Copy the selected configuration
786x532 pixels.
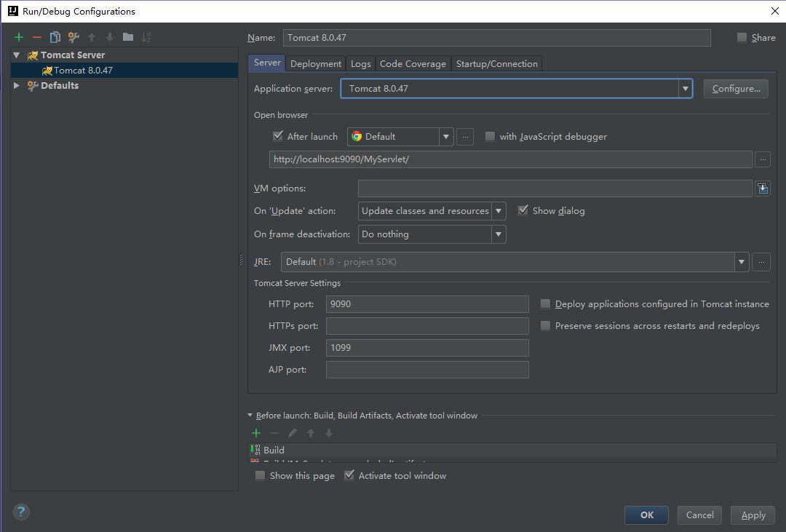pos(55,37)
